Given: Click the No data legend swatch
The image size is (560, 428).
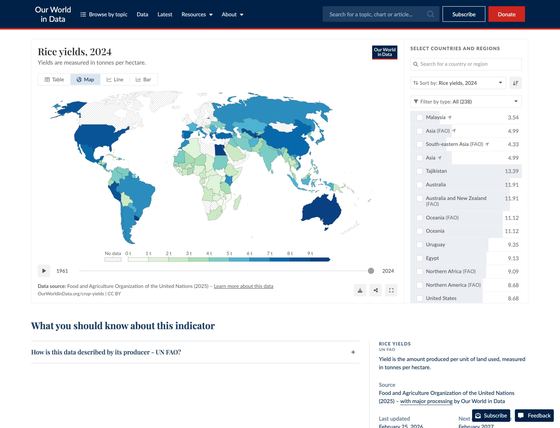Looking at the screenshot, I should tap(113, 260).
